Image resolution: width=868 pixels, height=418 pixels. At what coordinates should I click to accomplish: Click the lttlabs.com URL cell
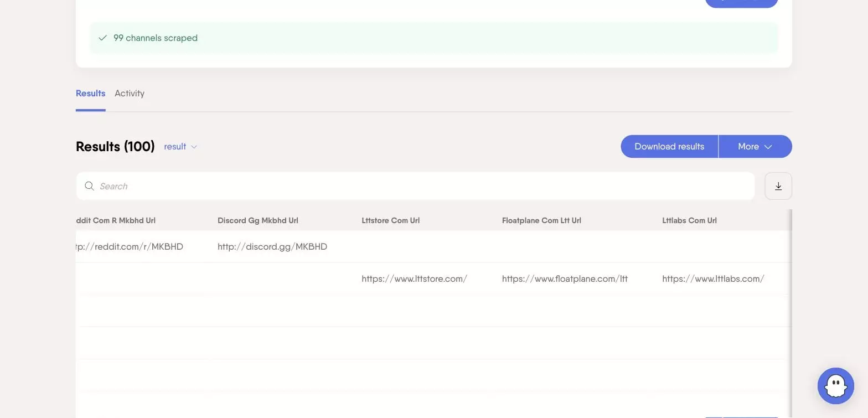[x=713, y=278]
